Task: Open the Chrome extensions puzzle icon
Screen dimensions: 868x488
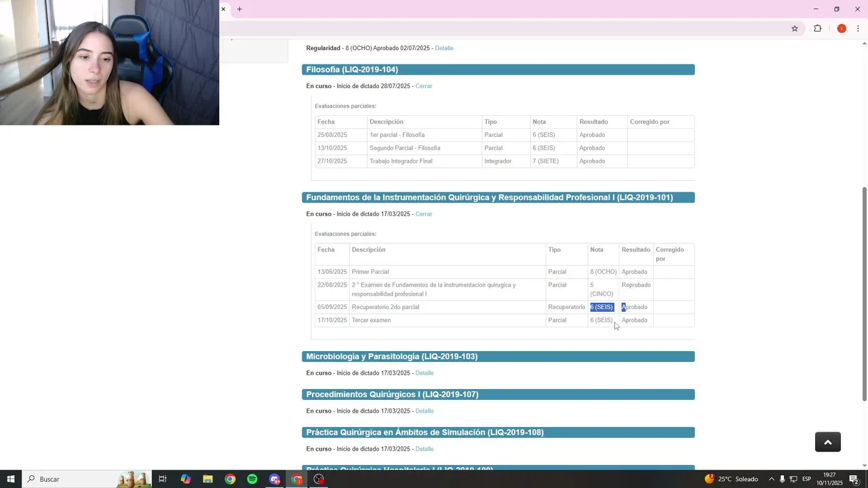Action: (817, 28)
